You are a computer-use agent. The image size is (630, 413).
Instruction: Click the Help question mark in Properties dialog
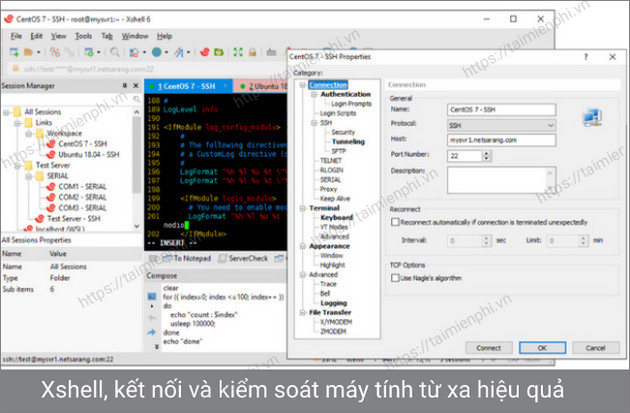point(586,57)
